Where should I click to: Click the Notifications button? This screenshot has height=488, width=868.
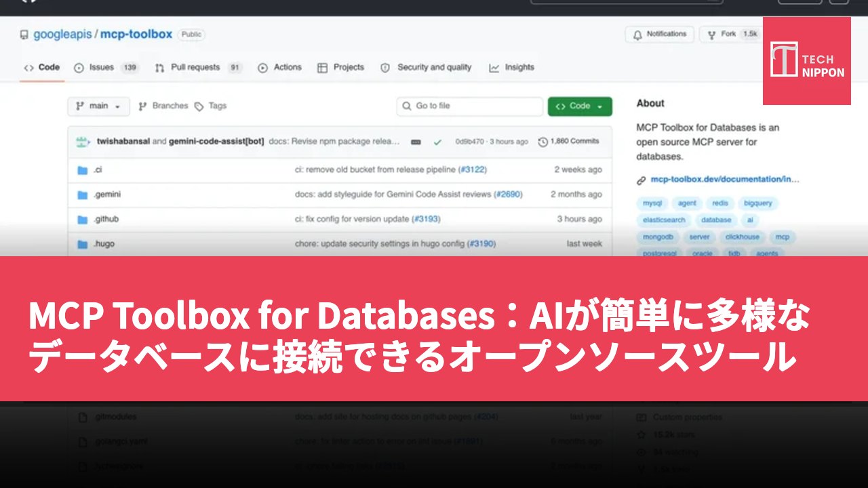click(660, 35)
